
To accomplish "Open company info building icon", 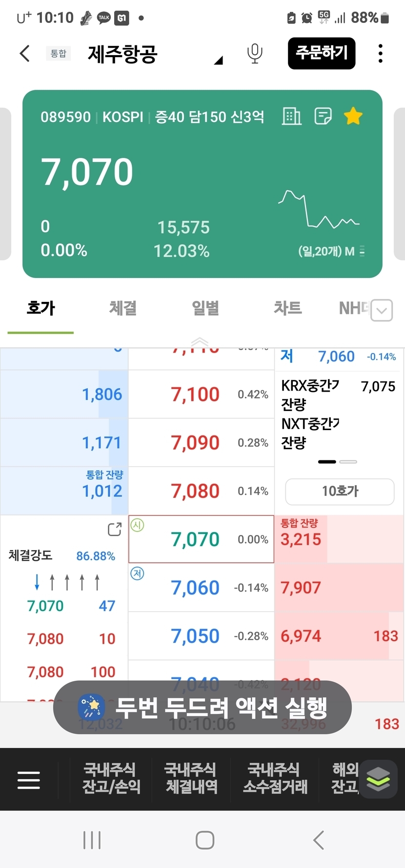I will pos(292,117).
